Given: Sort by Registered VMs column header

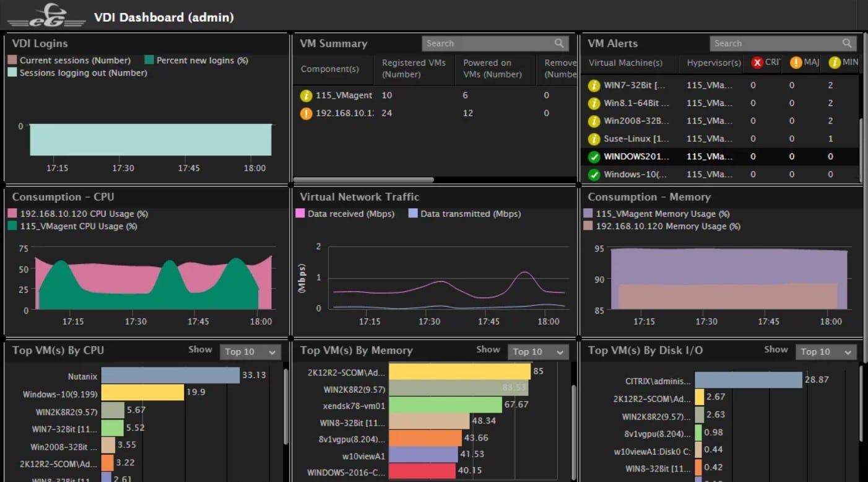Looking at the screenshot, I should point(413,69).
